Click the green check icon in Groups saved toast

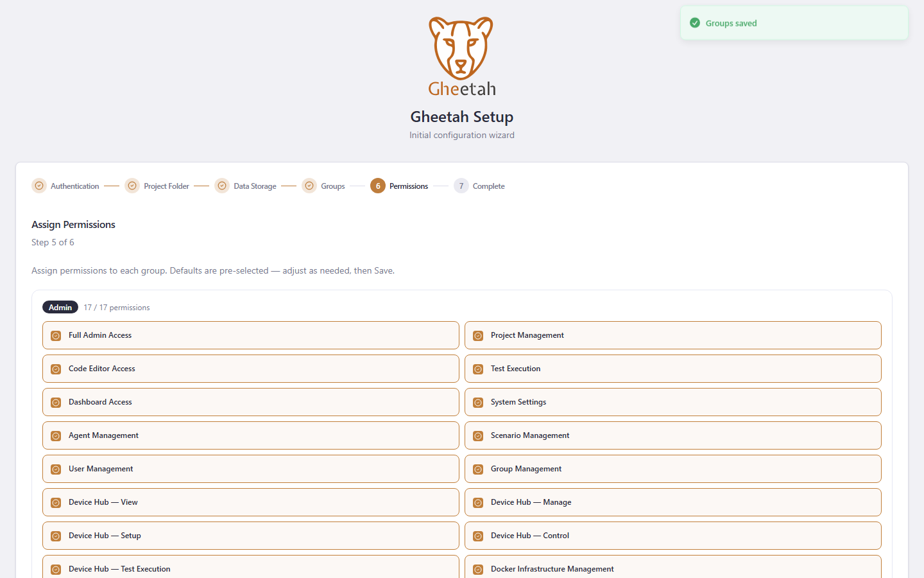pos(695,23)
